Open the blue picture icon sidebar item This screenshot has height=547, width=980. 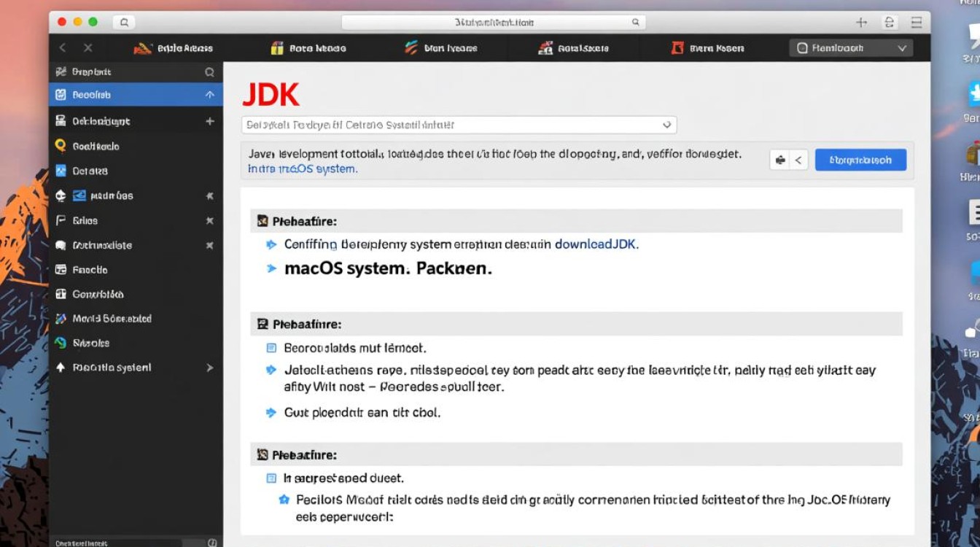[61, 171]
